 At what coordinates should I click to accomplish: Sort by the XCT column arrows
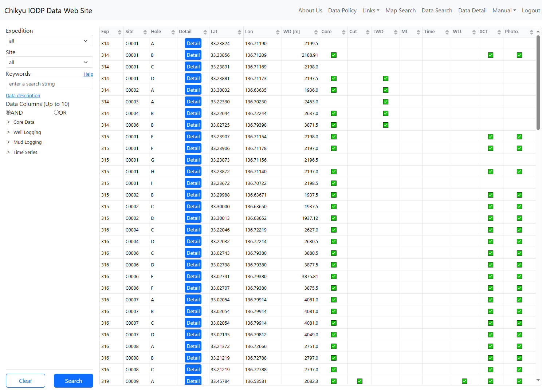click(499, 32)
